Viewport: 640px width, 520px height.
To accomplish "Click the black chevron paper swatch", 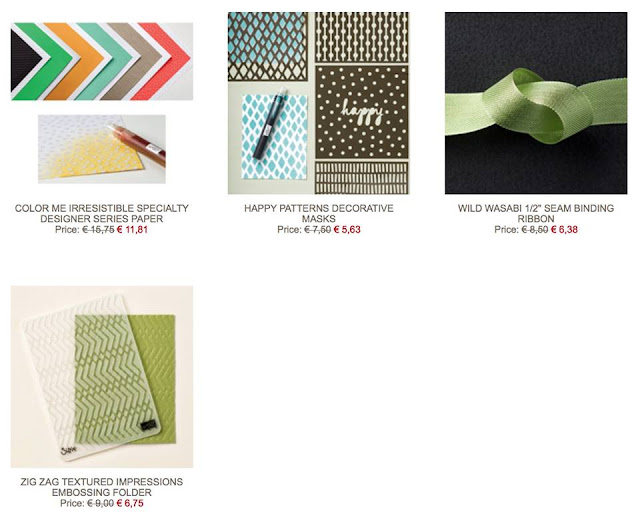I will (24, 60).
